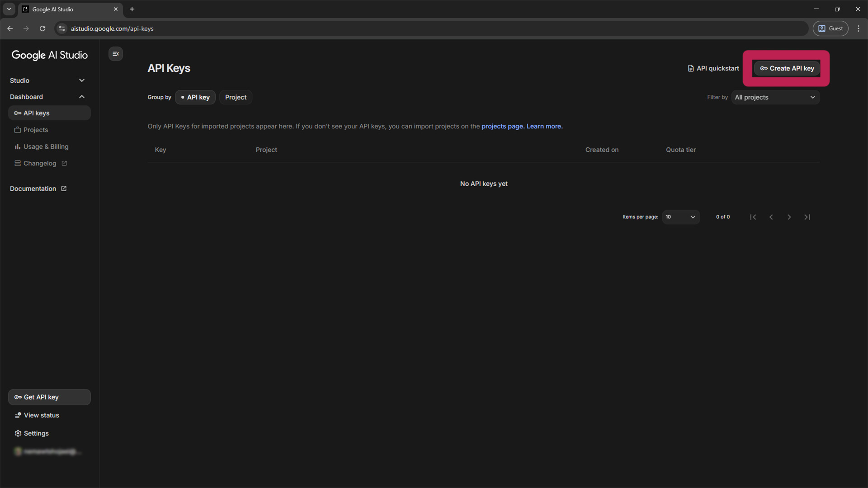Go to previous page of results

[x=771, y=217]
